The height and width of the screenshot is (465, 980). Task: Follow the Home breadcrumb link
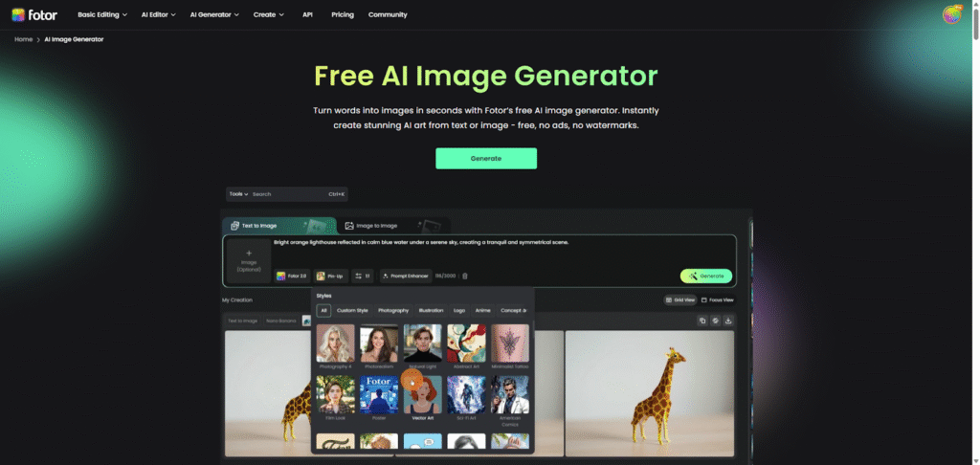click(24, 39)
